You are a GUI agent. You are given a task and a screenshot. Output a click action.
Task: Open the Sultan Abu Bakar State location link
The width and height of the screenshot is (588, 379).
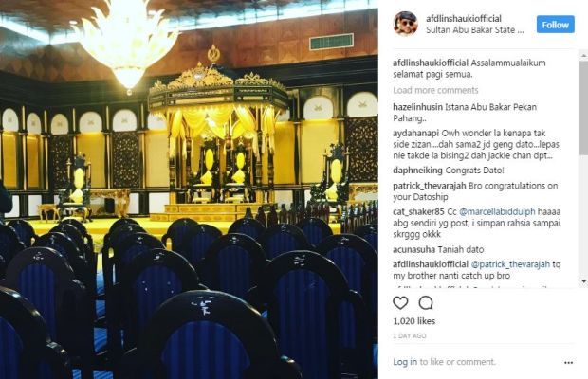pyautogui.click(x=475, y=30)
